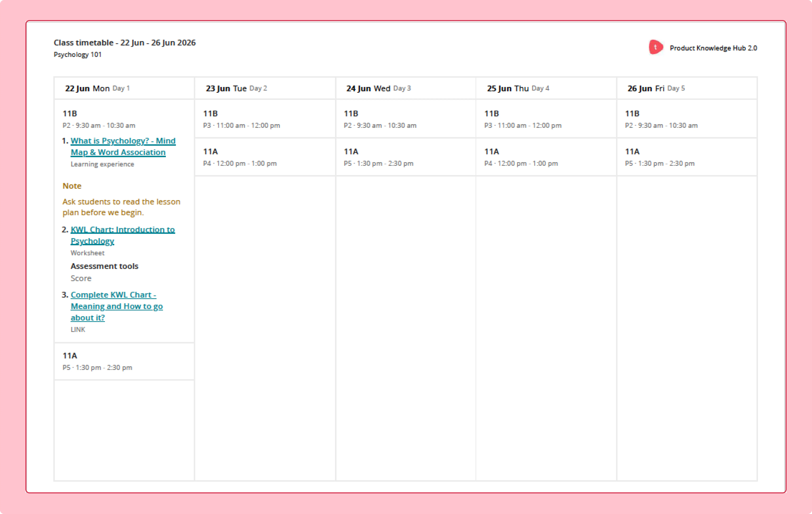Select the '25 Jun Thu Day 4' column header
The image size is (812, 514).
tap(546, 88)
